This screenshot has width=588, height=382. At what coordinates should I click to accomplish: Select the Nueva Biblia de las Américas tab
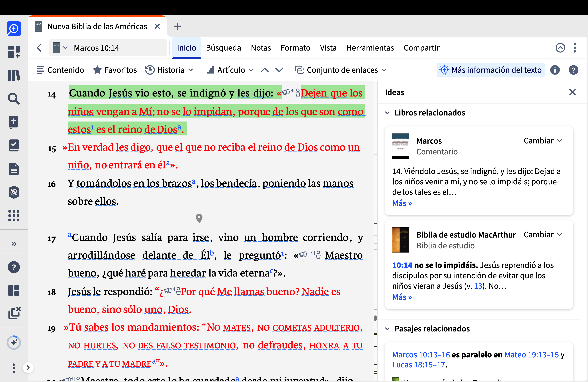click(x=97, y=26)
